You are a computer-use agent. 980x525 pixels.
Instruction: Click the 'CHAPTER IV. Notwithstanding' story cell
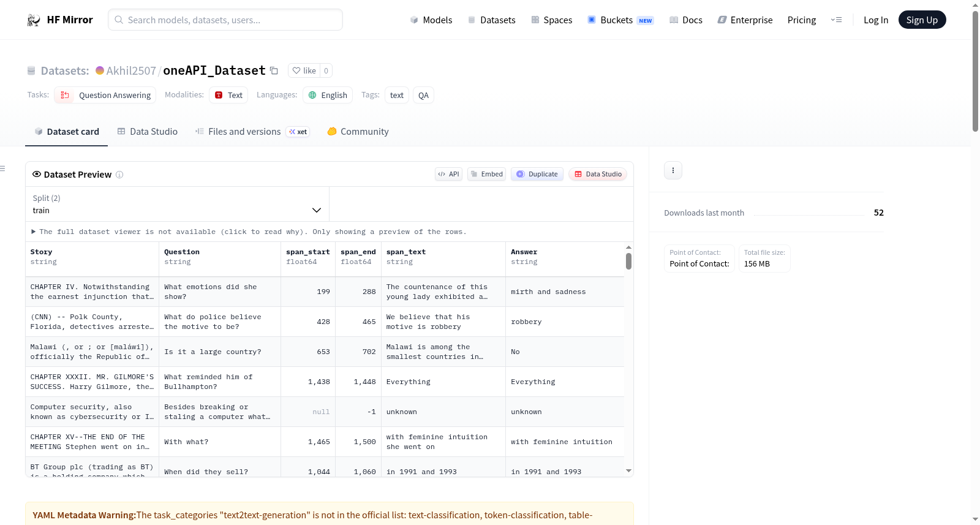coord(92,292)
